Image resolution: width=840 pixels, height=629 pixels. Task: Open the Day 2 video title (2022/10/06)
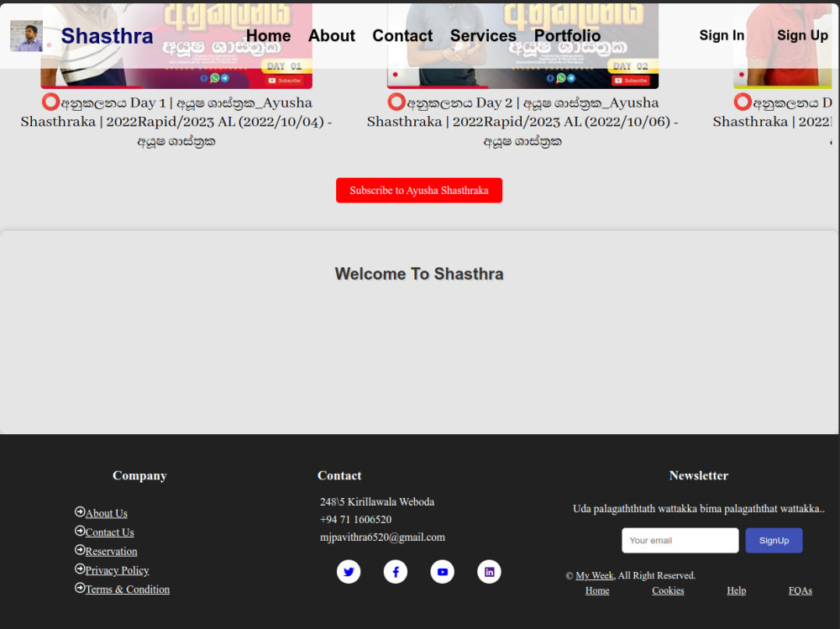pyautogui.click(x=522, y=122)
